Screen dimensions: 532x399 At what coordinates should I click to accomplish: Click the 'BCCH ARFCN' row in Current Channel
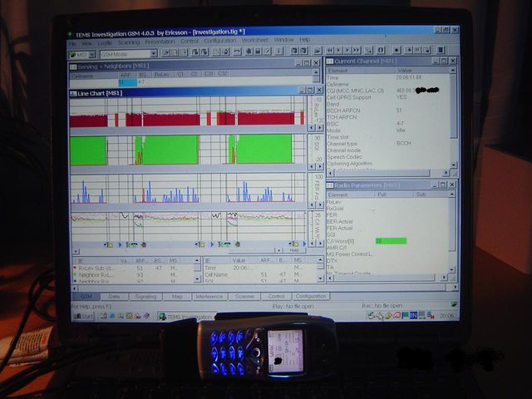point(388,111)
